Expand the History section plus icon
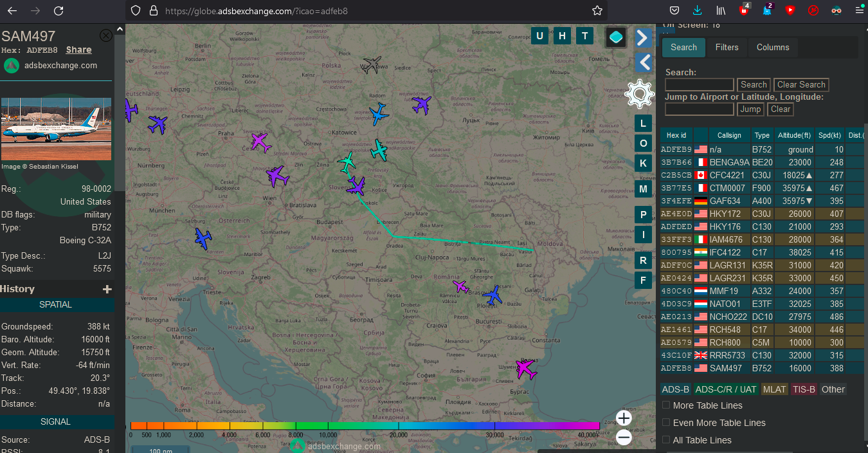The width and height of the screenshot is (868, 453). pyautogui.click(x=107, y=290)
